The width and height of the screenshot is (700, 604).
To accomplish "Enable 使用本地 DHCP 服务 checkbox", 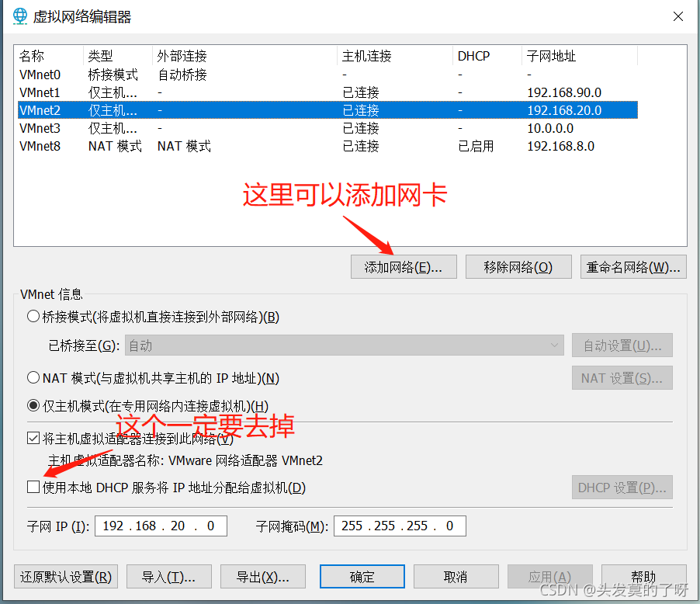I will click(33, 487).
